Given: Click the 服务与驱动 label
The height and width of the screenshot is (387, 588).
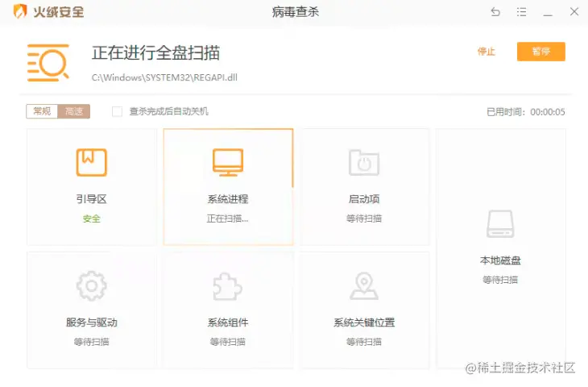Looking at the screenshot, I should click(x=92, y=322).
